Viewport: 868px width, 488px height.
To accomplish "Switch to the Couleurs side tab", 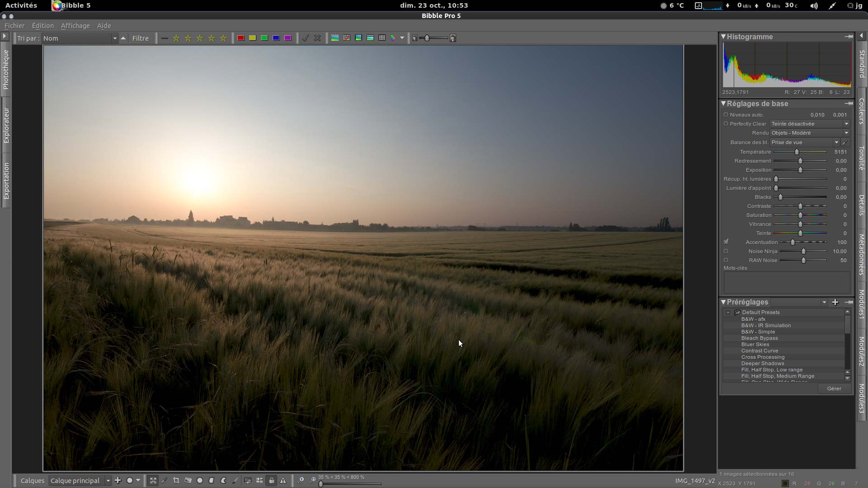I will click(x=862, y=111).
